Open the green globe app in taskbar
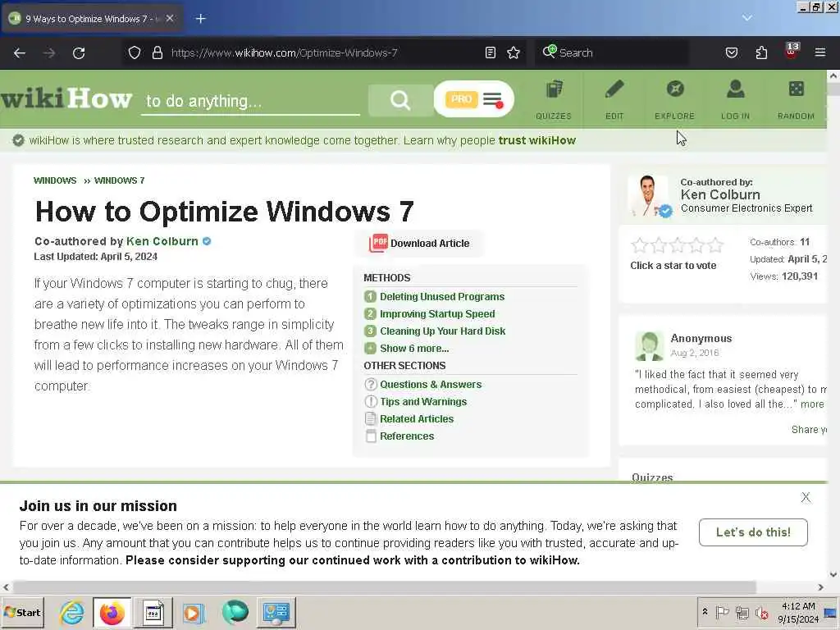This screenshot has width=840, height=630. 235,613
